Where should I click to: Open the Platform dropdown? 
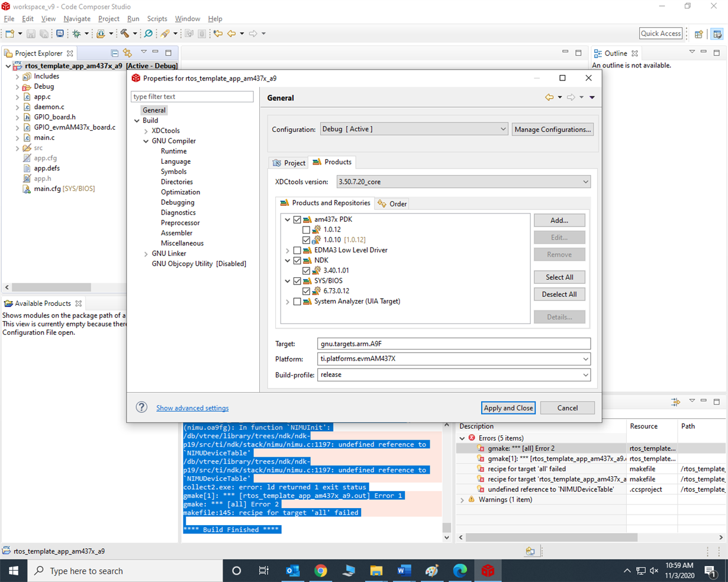tap(454, 359)
